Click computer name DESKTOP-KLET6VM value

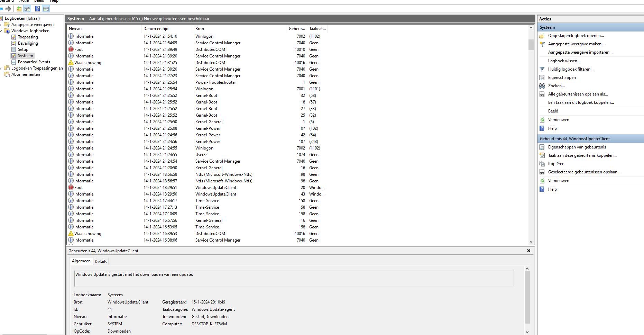(x=209, y=324)
